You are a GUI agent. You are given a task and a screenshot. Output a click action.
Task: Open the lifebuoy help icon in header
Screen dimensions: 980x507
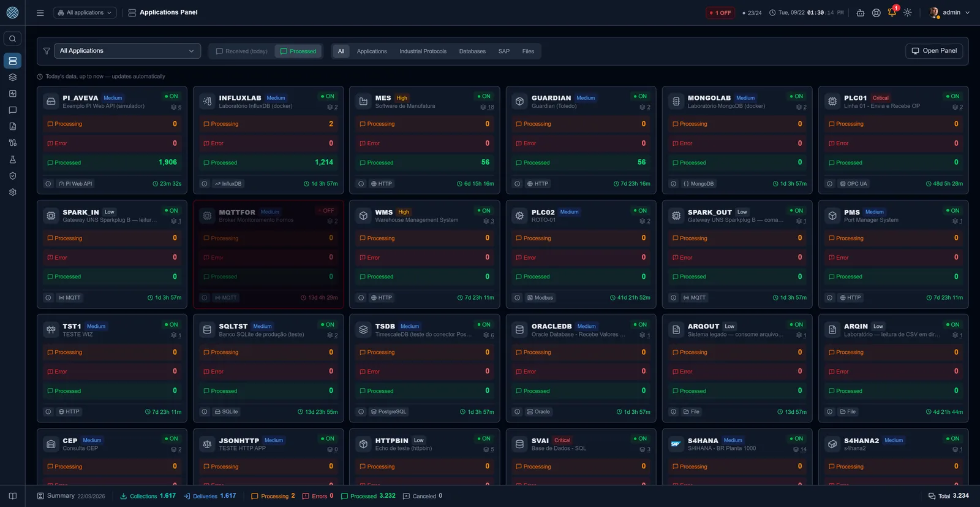tap(876, 12)
